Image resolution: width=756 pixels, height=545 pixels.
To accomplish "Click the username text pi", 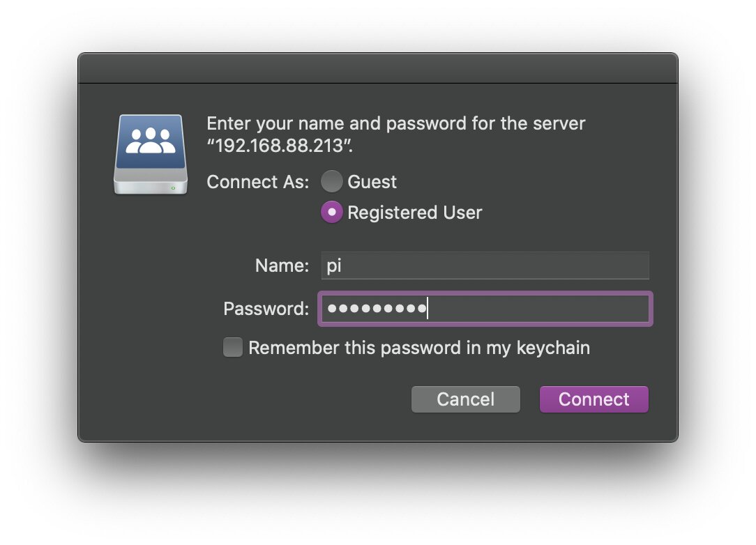I will 334,266.
